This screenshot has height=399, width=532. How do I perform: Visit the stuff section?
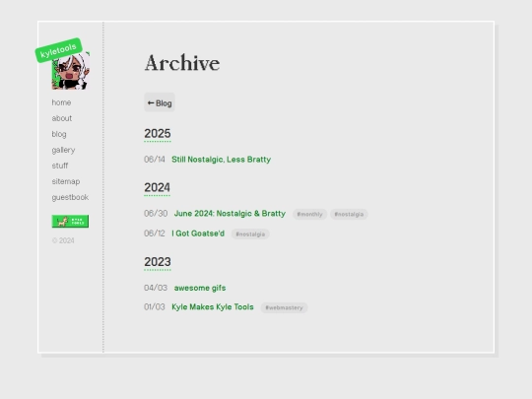click(x=60, y=166)
